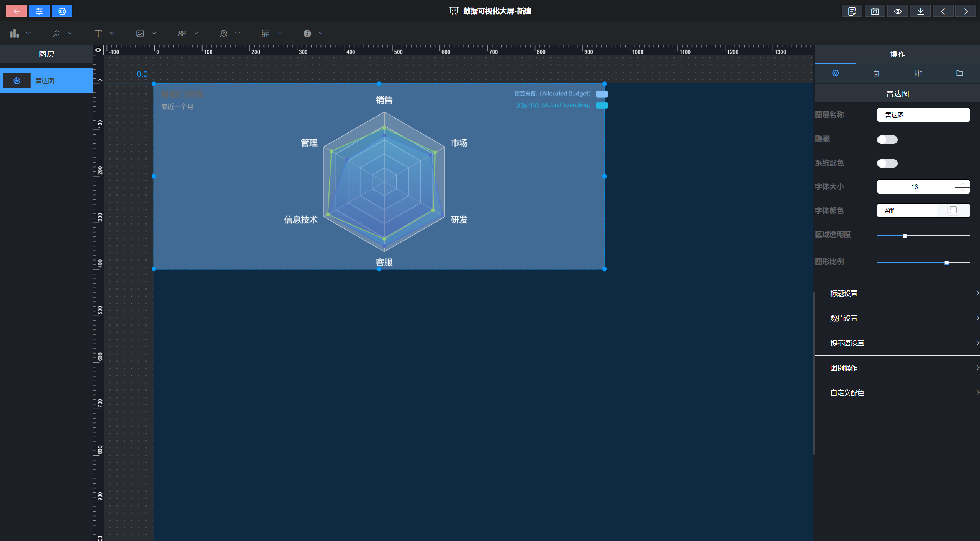Image resolution: width=980 pixels, height=541 pixels.
Task: Click the 销售 axis label on radar
Action: point(384,100)
